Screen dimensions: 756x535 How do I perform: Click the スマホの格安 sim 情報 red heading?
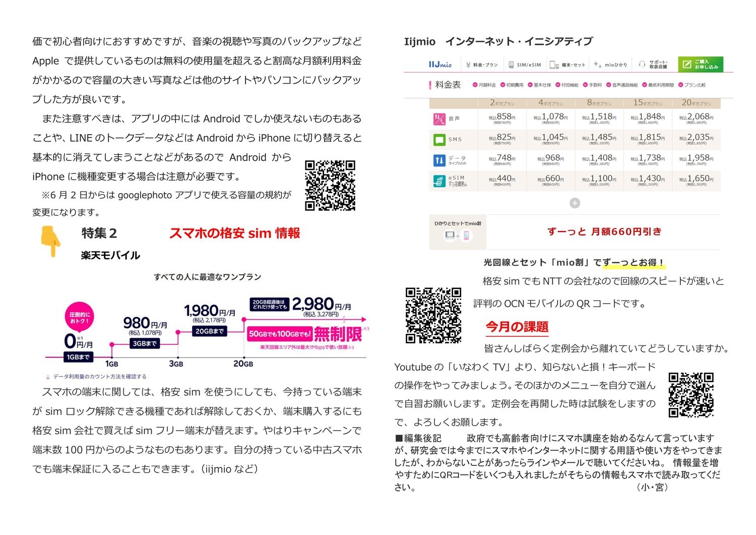click(x=235, y=233)
